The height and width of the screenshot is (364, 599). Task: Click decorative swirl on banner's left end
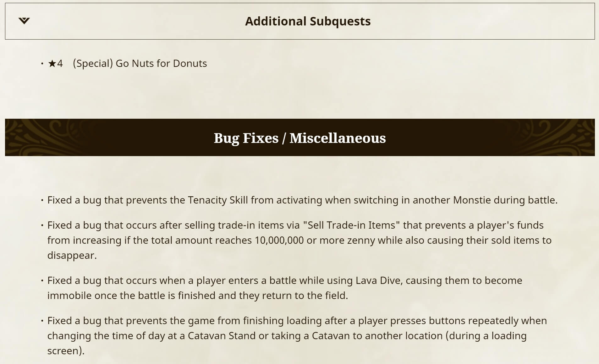pyautogui.click(x=38, y=138)
